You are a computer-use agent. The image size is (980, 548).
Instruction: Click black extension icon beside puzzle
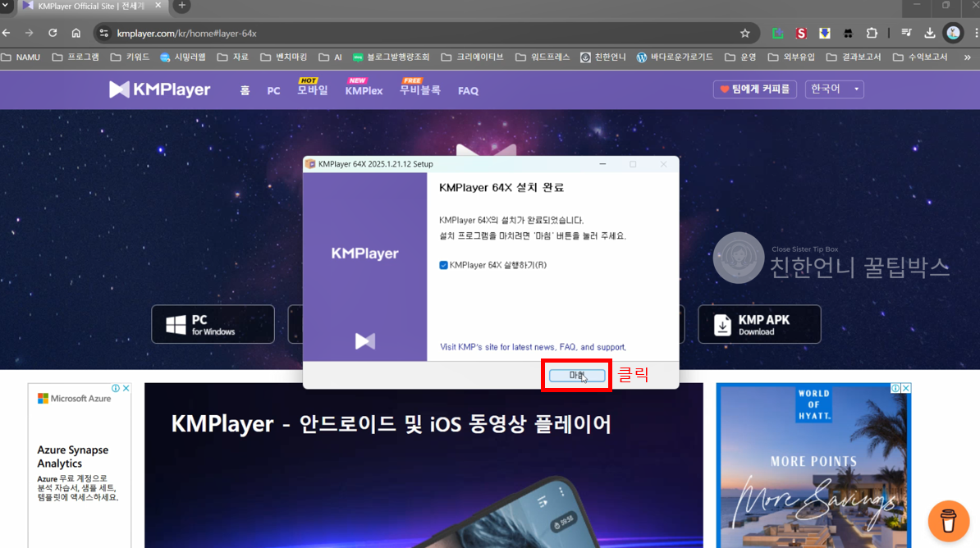click(848, 33)
